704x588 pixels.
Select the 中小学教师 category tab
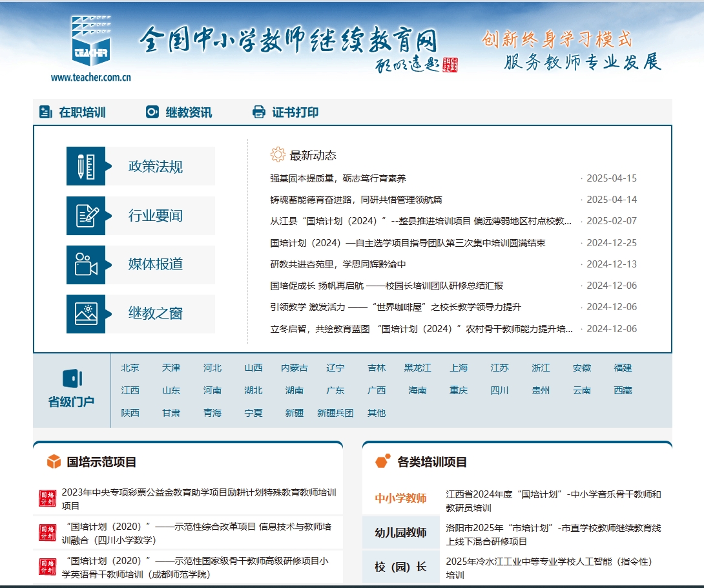pyautogui.click(x=400, y=498)
